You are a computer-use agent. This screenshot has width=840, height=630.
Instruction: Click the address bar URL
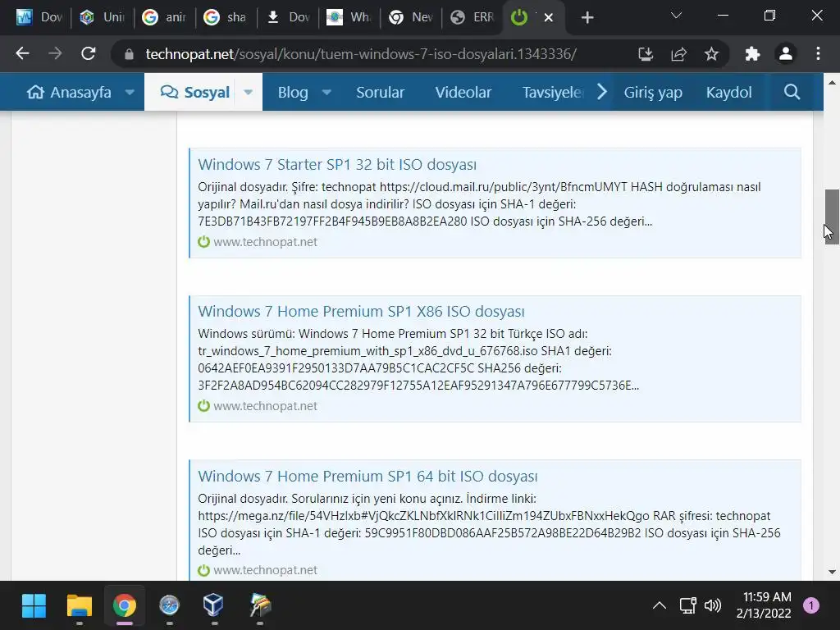pos(361,54)
